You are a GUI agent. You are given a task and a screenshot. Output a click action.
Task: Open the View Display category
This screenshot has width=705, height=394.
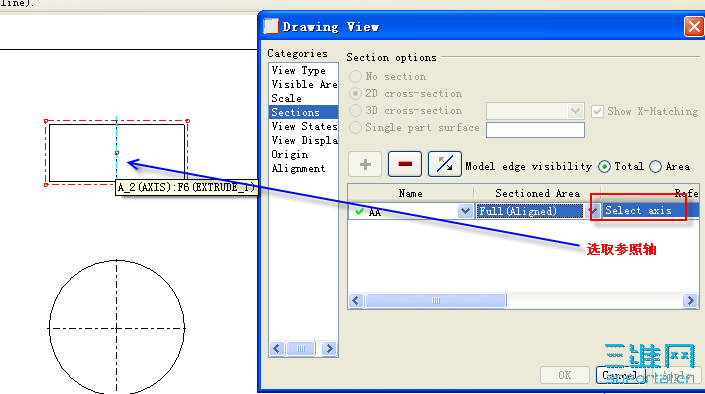click(304, 140)
